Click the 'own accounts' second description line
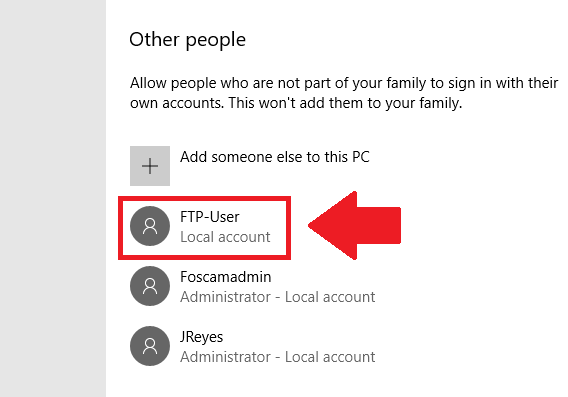Image resolution: width=568 pixels, height=397 pixels. [x=296, y=103]
